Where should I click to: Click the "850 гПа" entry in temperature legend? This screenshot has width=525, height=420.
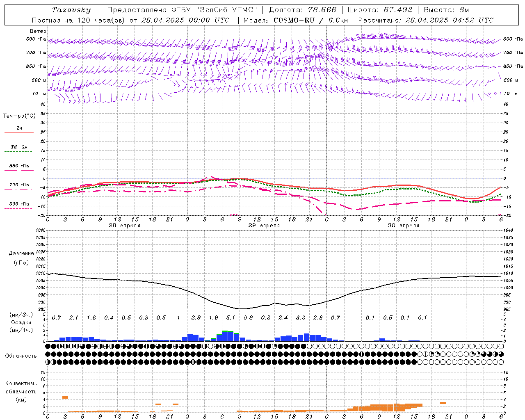pos(19,166)
